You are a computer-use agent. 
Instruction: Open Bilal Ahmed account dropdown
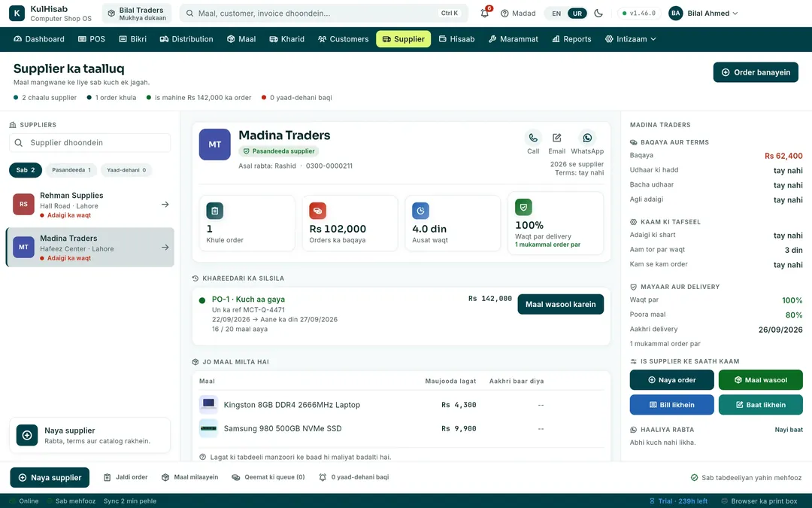[x=703, y=13]
